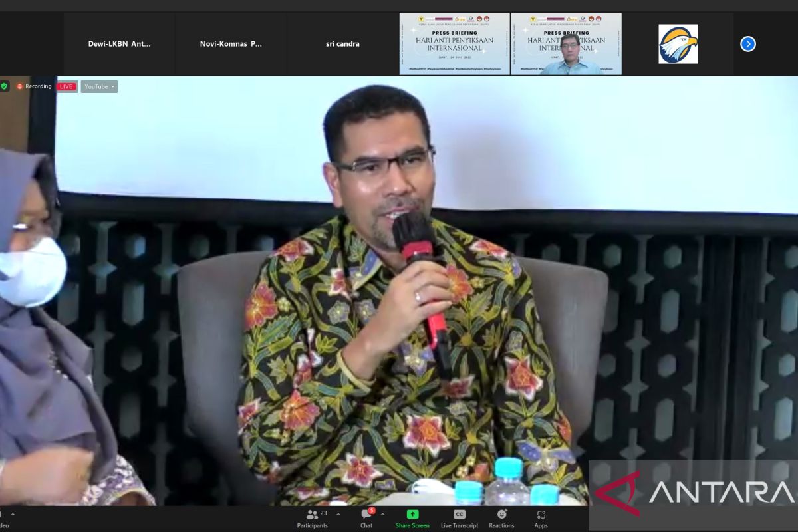The image size is (798, 532).
Task: Expand the chevron next to Chat
Action: (x=382, y=513)
